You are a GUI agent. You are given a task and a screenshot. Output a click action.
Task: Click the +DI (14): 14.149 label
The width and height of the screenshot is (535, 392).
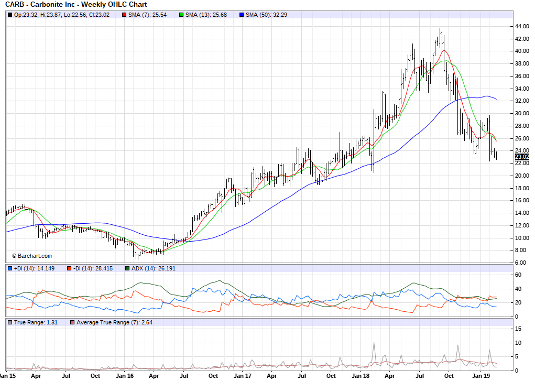tap(34, 268)
